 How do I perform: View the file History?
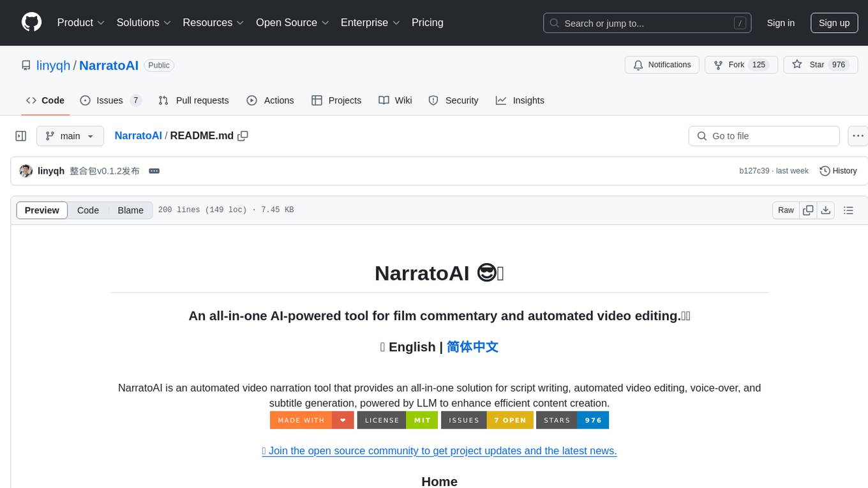tap(838, 171)
